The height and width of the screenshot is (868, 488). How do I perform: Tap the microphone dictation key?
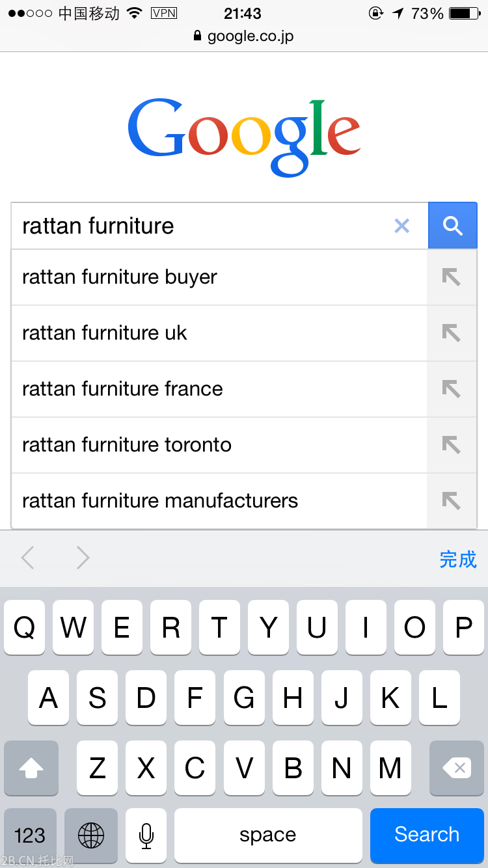[146, 835]
